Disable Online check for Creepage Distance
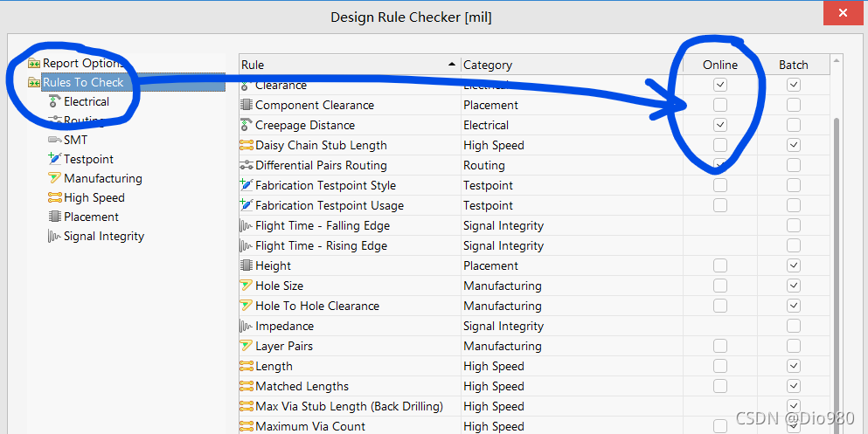Screen dimensions: 868x434 720,126
